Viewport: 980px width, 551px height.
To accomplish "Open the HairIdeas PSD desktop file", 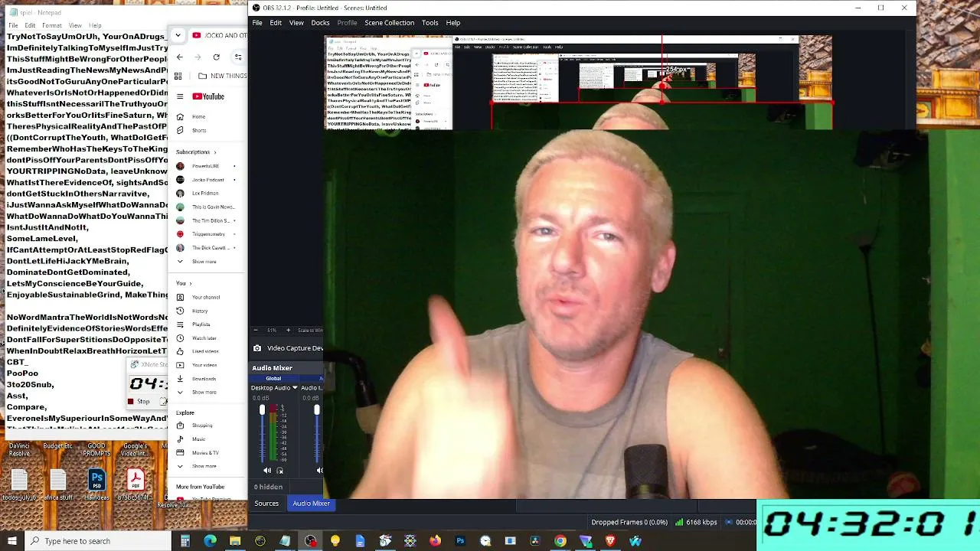I will [x=96, y=486].
